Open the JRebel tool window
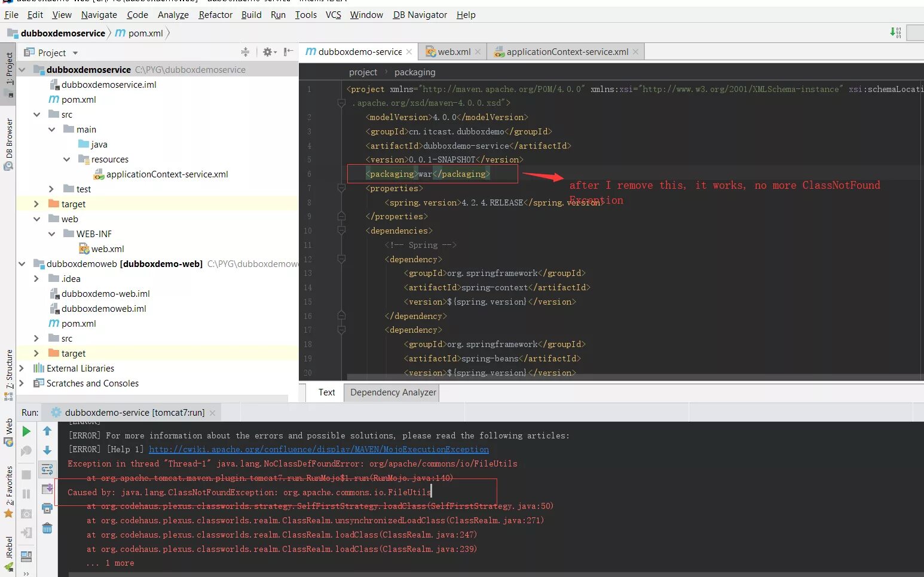924x577 pixels. (8, 554)
